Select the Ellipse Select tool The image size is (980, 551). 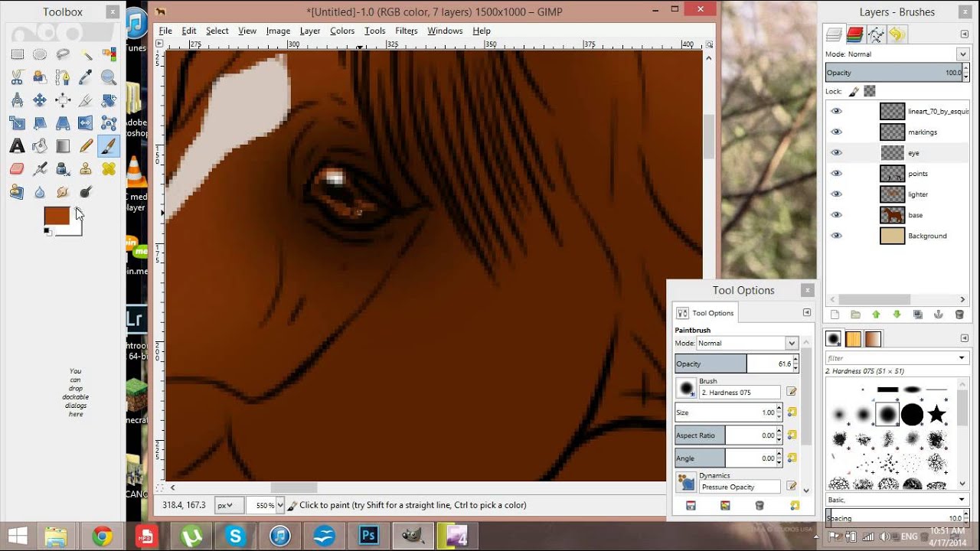coord(40,54)
